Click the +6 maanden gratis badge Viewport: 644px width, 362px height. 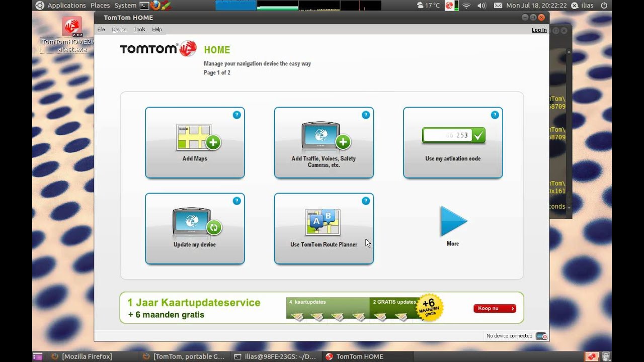pyautogui.click(x=430, y=307)
